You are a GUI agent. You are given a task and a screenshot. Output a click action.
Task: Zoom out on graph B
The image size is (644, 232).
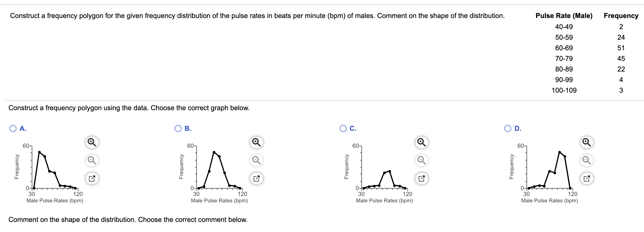click(x=256, y=160)
